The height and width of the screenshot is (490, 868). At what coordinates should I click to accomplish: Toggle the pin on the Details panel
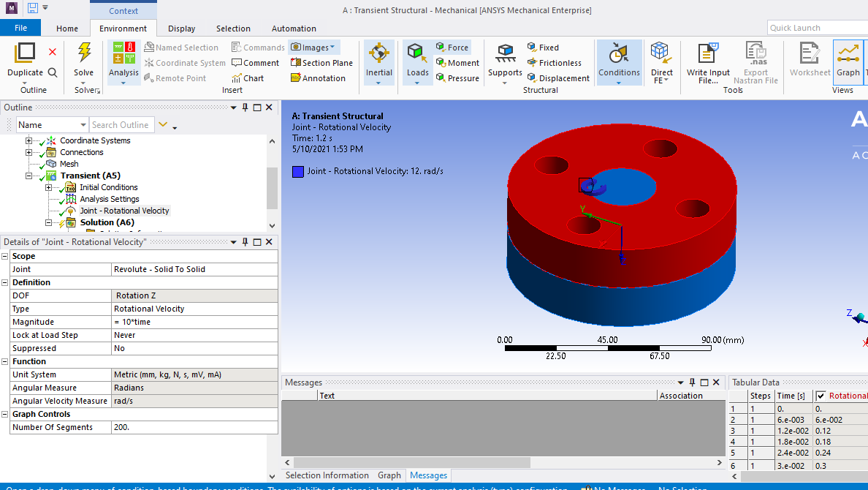[x=245, y=242]
